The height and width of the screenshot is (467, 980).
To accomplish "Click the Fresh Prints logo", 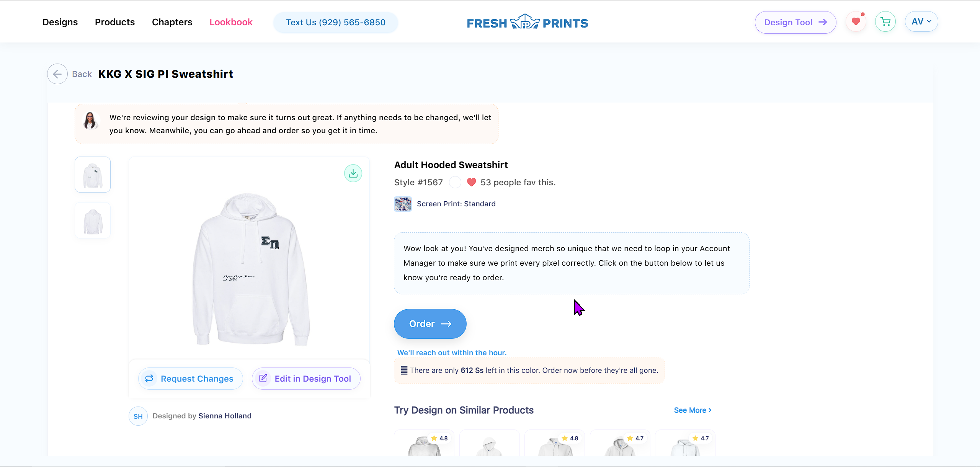I will [528, 22].
